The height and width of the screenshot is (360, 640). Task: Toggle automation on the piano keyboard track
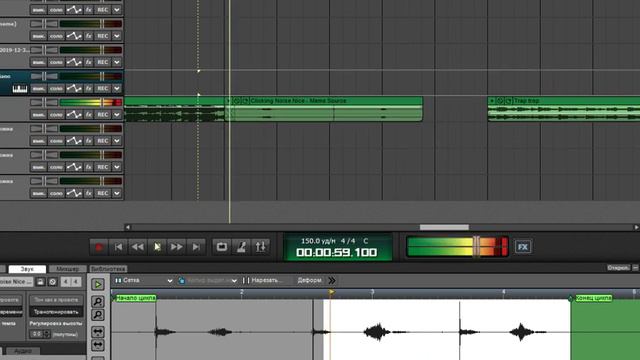74,89
